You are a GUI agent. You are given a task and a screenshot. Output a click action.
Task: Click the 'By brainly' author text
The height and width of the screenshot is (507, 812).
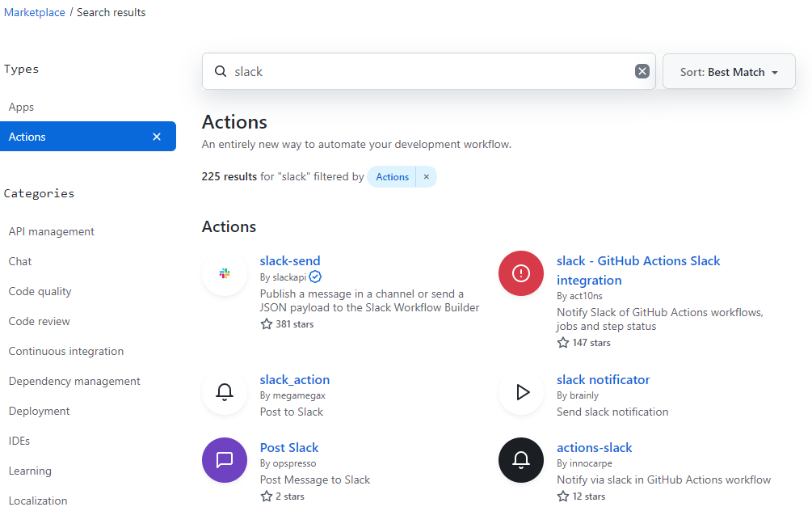point(578,395)
